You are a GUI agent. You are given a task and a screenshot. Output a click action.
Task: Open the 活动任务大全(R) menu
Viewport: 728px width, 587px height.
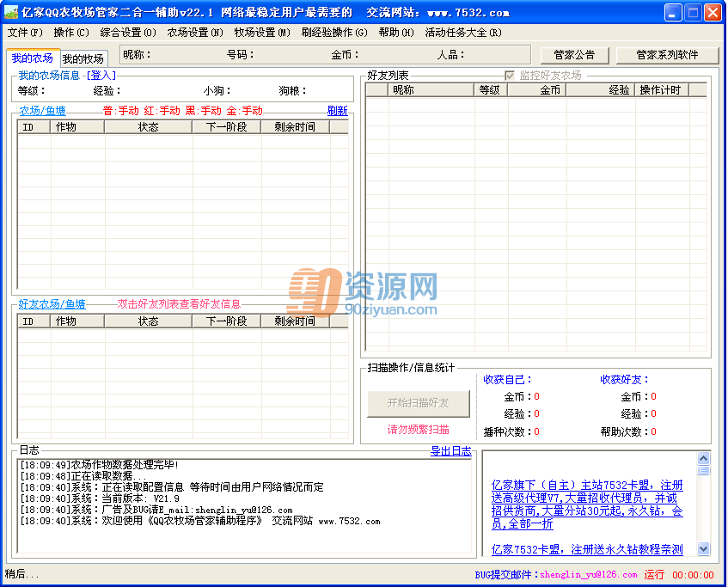463,33
